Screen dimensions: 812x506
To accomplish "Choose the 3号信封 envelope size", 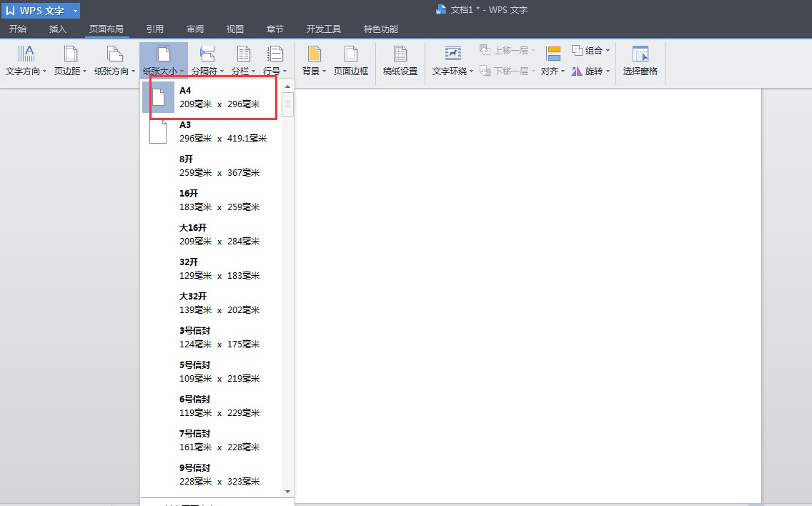I will click(x=212, y=337).
